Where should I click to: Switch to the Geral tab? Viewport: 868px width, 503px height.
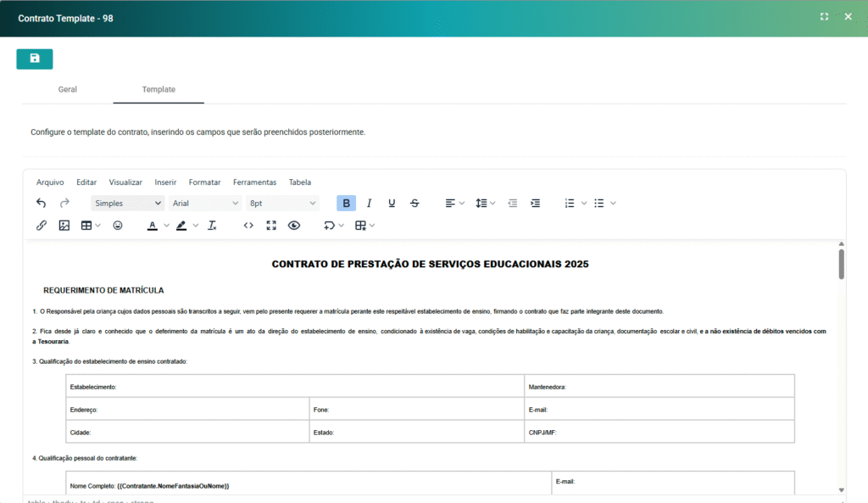click(68, 89)
